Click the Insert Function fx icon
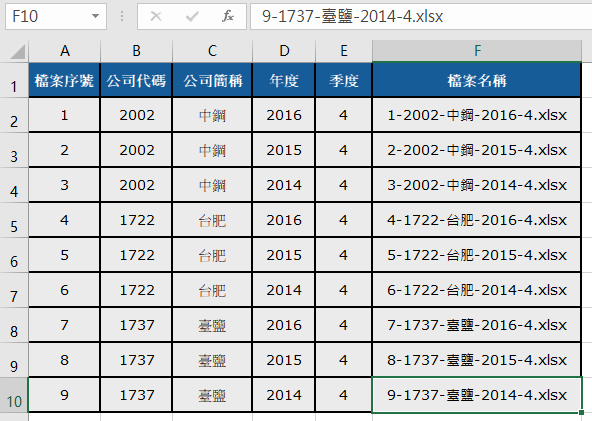 pyautogui.click(x=228, y=16)
